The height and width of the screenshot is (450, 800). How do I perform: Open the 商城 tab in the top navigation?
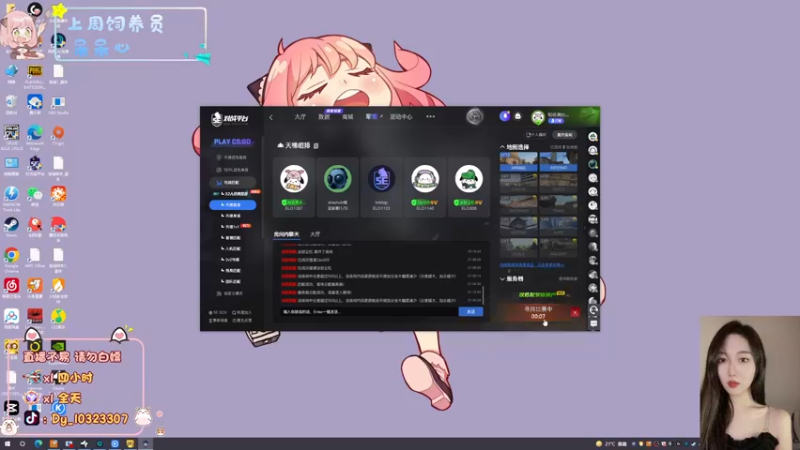click(347, 117)
